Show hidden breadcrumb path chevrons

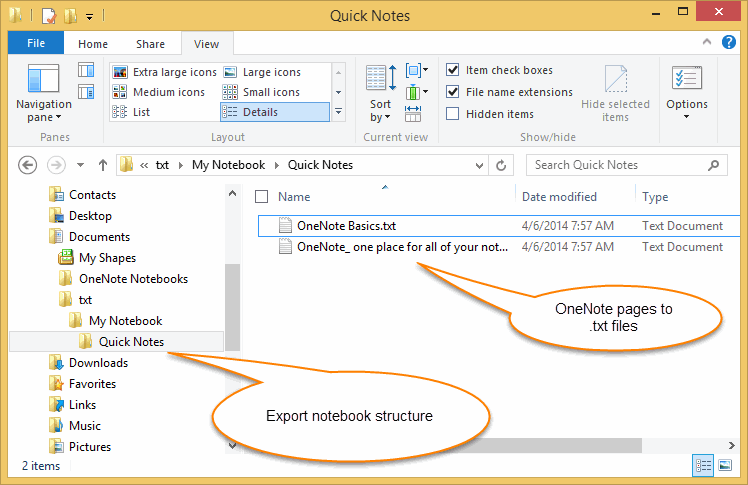[x=144, y=165]
